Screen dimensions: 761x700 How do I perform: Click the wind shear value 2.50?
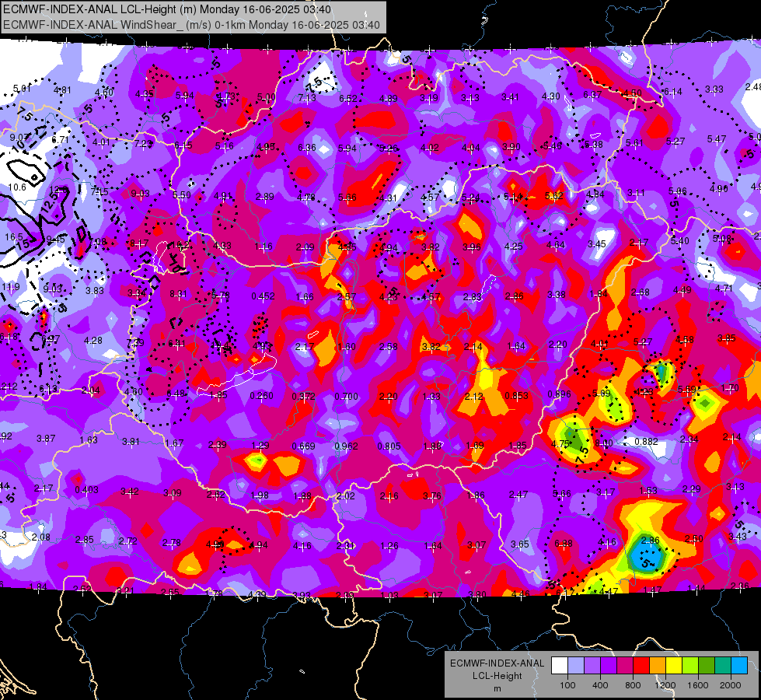(694, 539)
